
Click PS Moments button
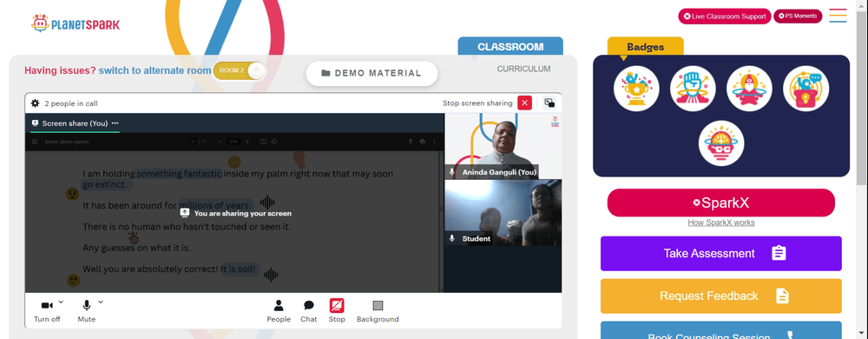[798, 16]
